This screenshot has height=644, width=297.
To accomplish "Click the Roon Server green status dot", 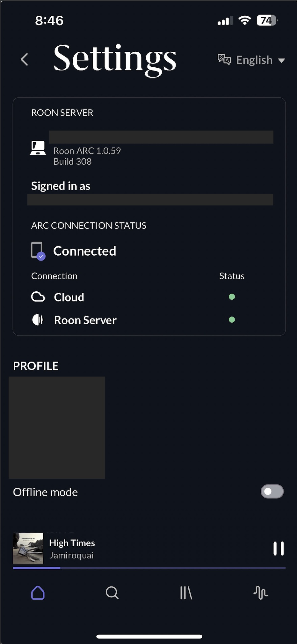I will click(x=232, y=320).
